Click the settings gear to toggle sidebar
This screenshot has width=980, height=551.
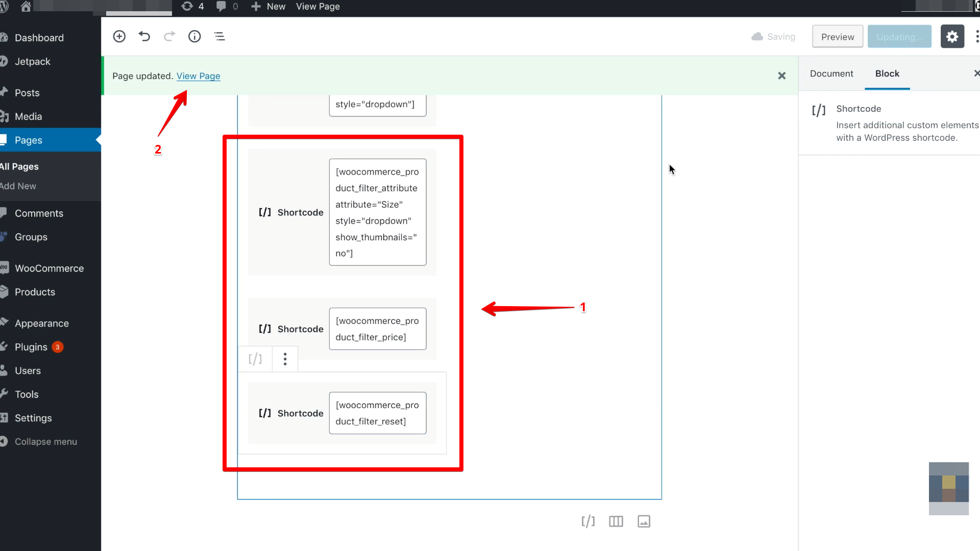pyautogui.click(x=952, y=36)
